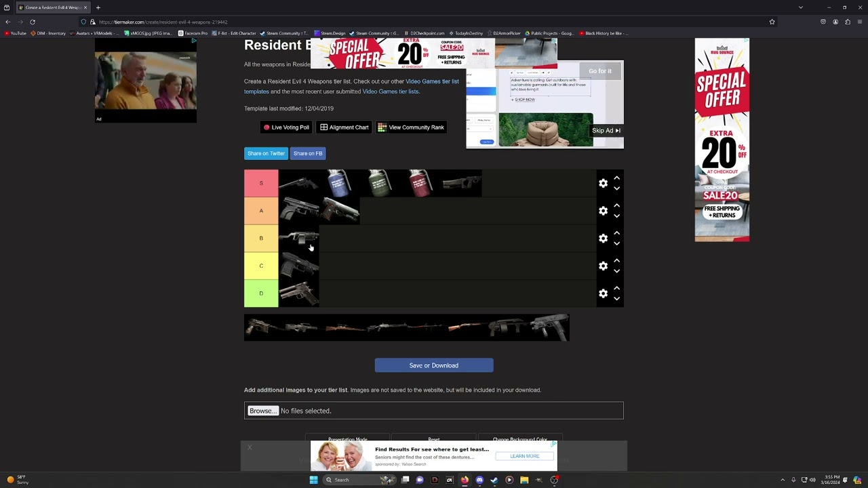Viewport: 868px width, 488px height.
Task: Click the B tier label
Action: (x=261, y=239)
